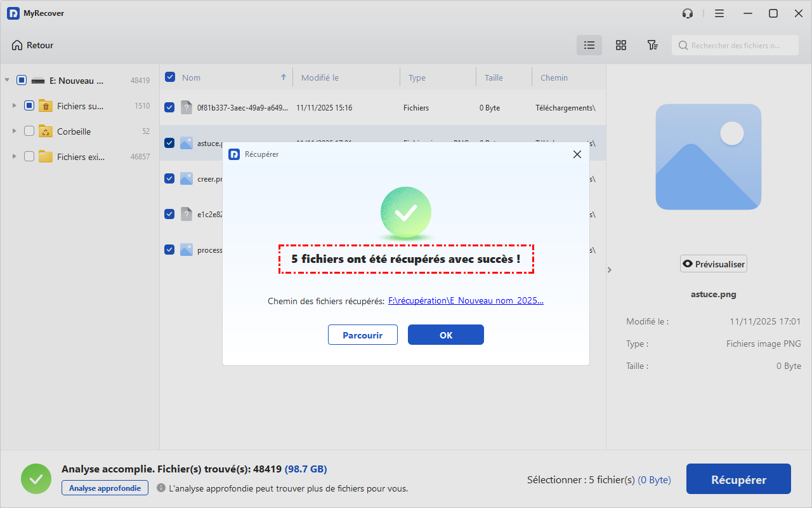Click the headset support icon
This screenshot has height=508, width=812.
pos(688,13)
